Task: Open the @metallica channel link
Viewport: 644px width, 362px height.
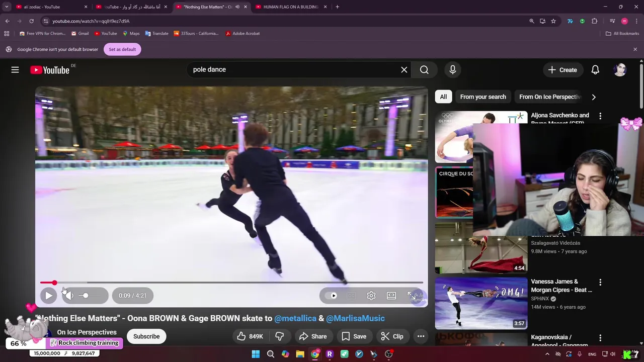Action: tap(295, 318)
